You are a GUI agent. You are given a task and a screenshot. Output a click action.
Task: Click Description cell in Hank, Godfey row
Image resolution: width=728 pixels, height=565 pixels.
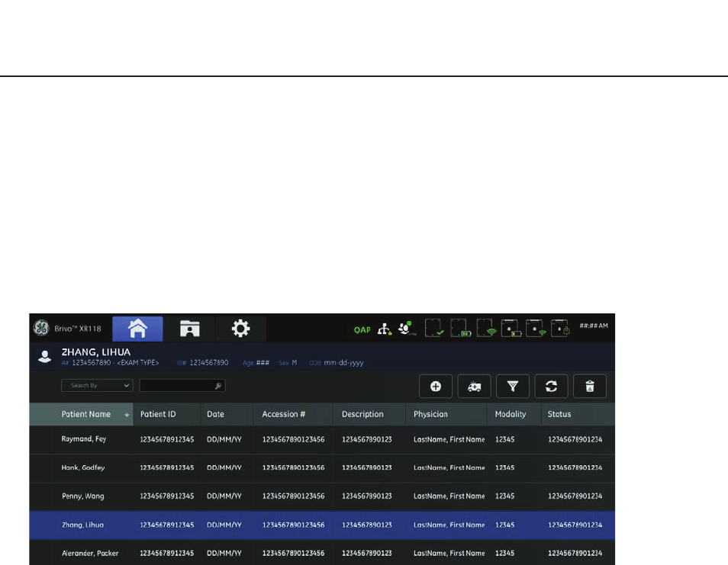(367, 467)
